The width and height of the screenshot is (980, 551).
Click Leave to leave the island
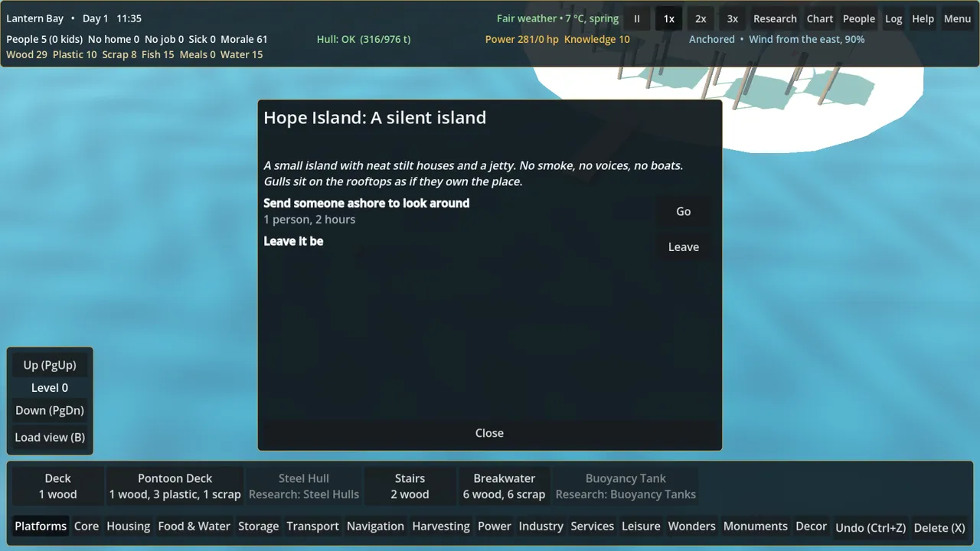[x=684, y=246]
